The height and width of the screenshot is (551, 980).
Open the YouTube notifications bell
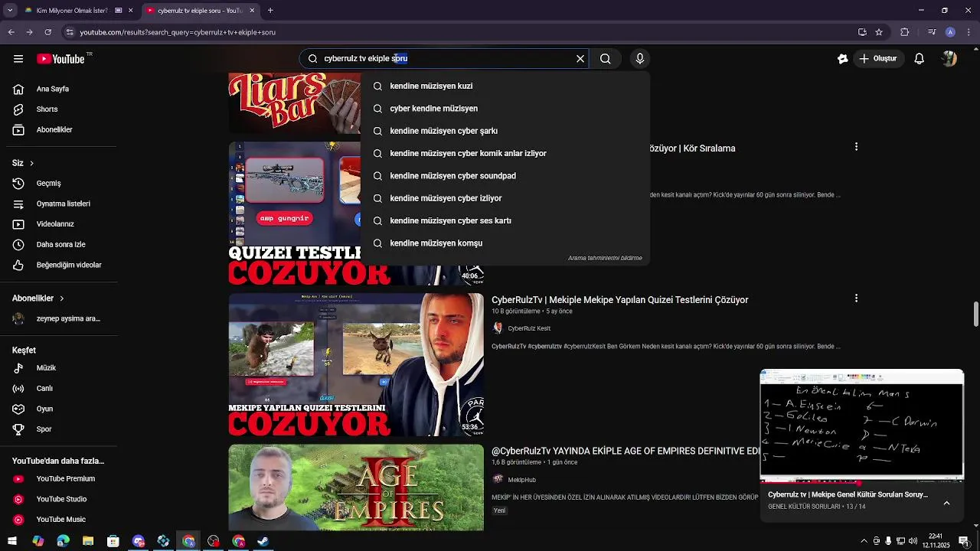[920, 59]
